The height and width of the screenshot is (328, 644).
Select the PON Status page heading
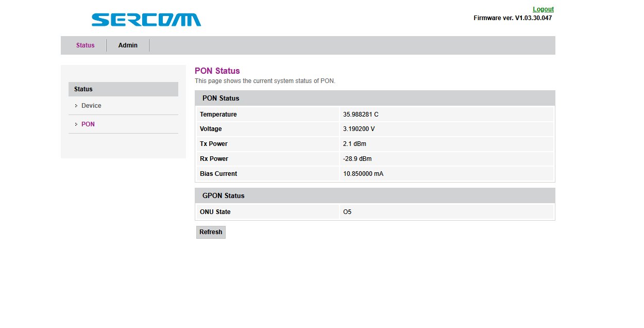click(x=217, y=71)
